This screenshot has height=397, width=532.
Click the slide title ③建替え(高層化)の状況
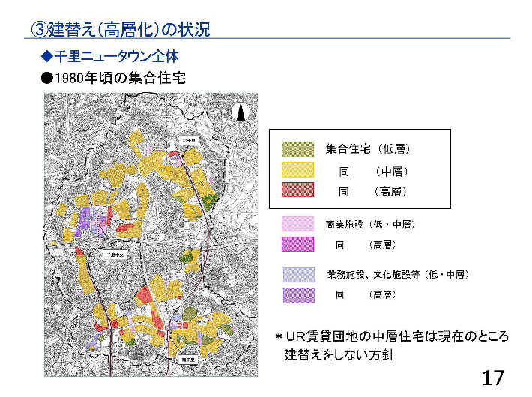(x=120, y=29)
